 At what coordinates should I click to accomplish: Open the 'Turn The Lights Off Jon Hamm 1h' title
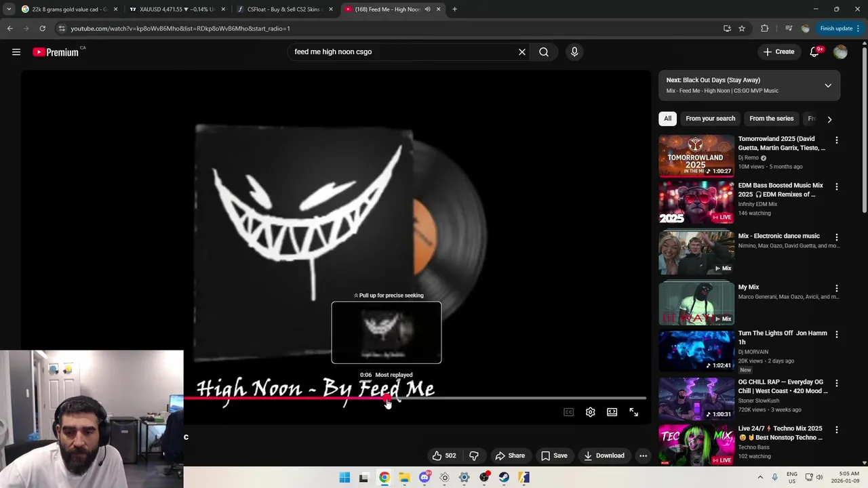click(783, 338)
